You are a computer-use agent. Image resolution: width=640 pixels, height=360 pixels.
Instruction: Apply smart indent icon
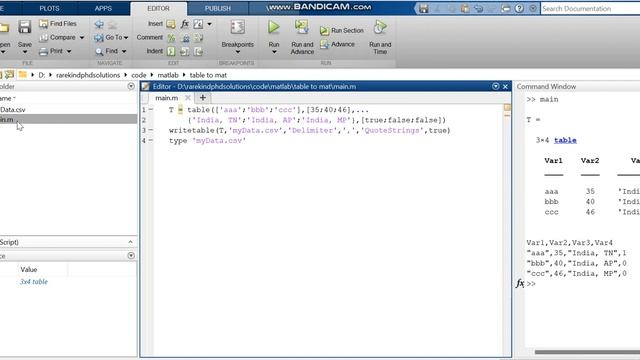pyautogui.click(x=171, y=51)
